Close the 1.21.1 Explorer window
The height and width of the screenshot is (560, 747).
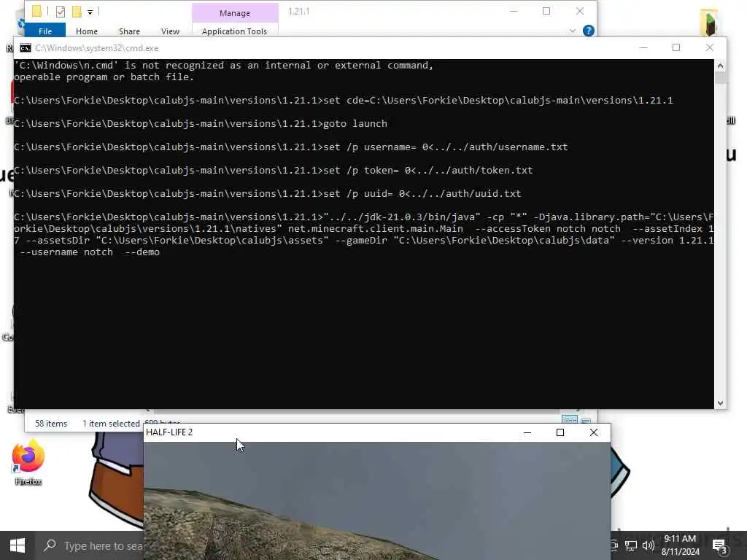click(580, 11)
